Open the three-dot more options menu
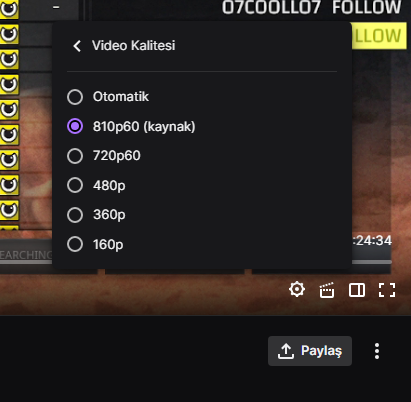This screenshot has width=411, height=402. (x=377, y=351)
